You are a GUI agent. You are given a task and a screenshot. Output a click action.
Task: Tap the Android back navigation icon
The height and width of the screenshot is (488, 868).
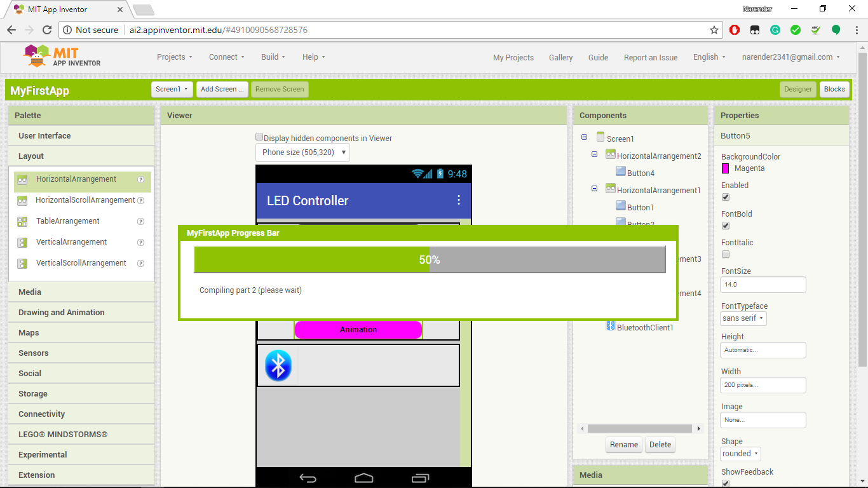(x=308, y=478)
